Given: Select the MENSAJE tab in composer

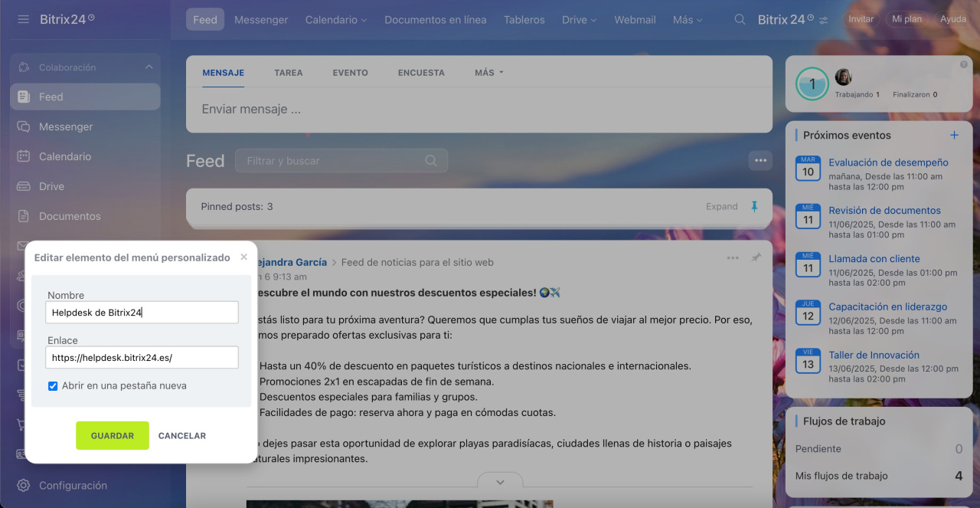Looking at the screenshot, I should [224, 73].
